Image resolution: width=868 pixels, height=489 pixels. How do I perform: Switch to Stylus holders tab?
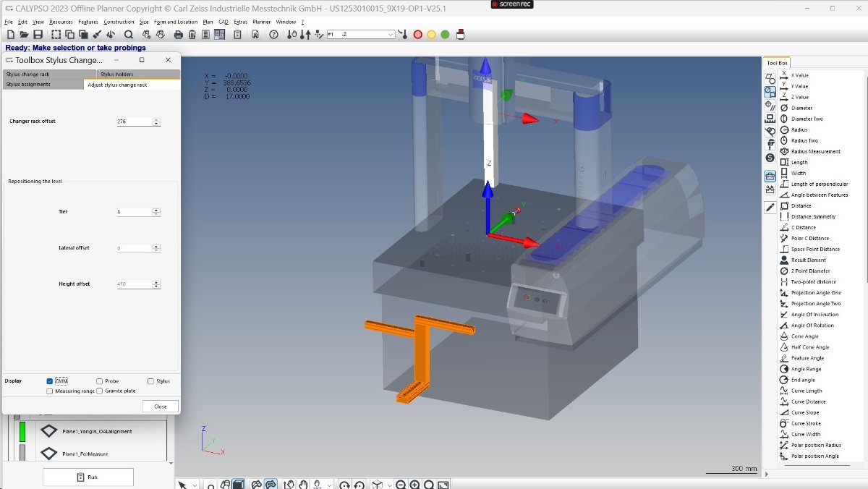tap(138, 74)
